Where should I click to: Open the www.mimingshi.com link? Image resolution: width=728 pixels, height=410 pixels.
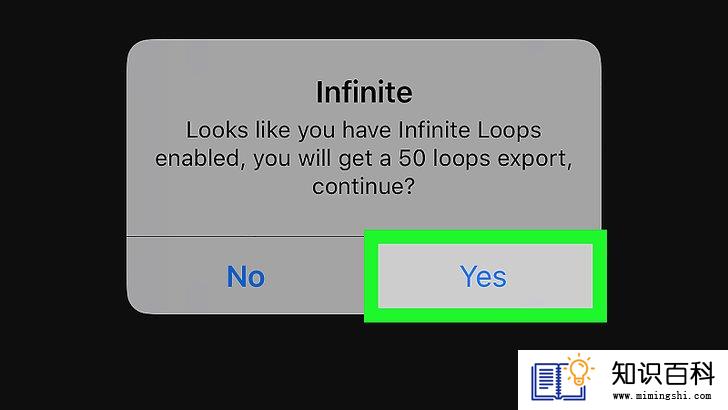[x=662, y=396]
